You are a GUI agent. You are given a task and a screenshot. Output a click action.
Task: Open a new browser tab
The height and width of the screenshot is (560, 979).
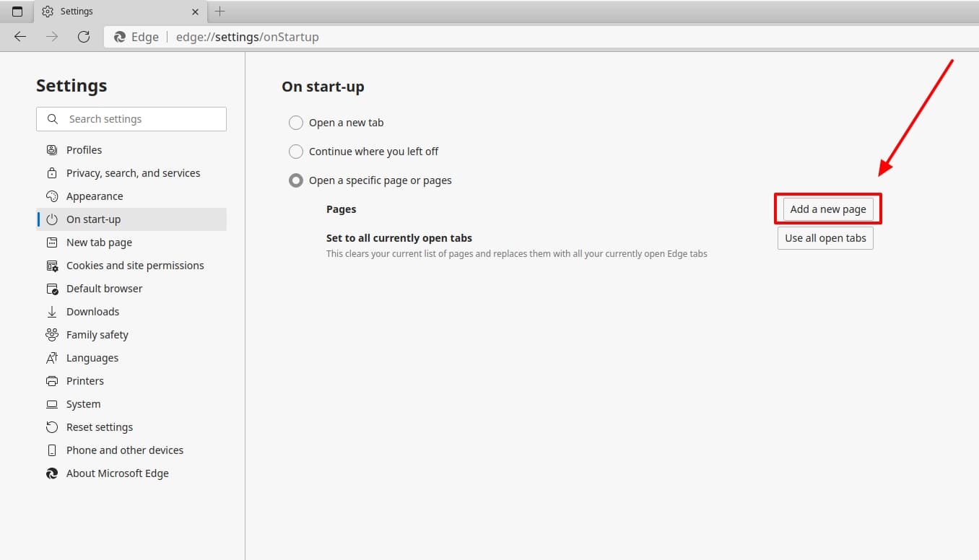(220, 11)
